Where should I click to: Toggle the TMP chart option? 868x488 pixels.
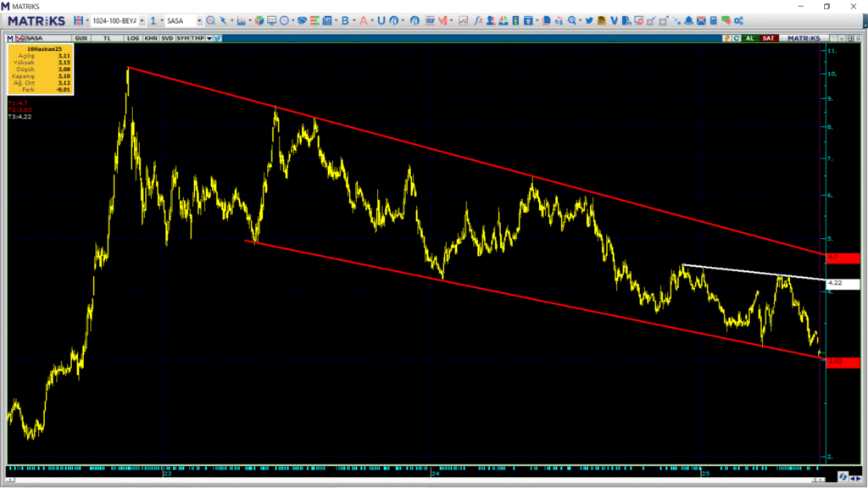click(198, 38)
